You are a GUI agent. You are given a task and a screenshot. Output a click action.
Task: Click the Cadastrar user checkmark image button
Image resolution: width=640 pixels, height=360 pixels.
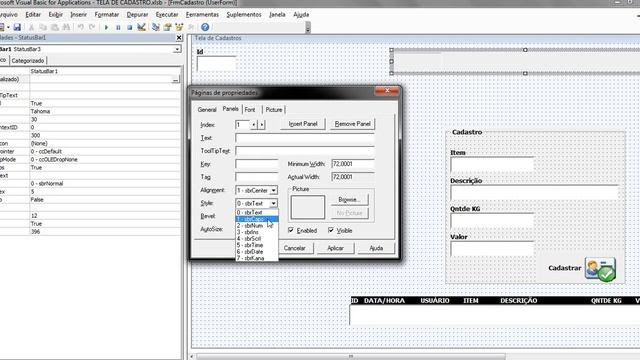[x=600, y=269]
